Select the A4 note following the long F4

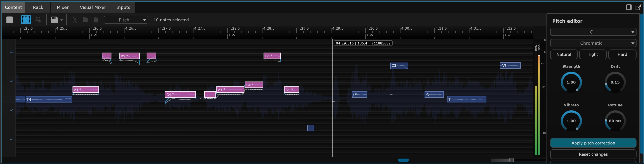86,90
